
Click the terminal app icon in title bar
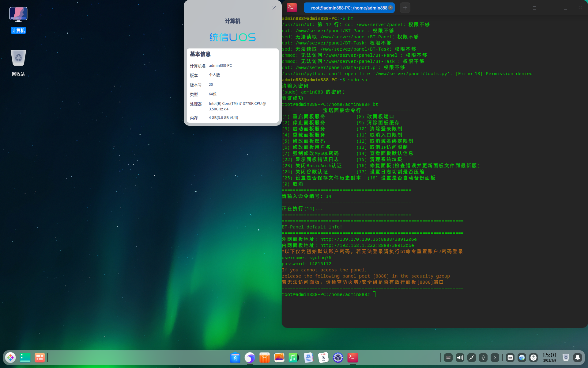(292, 8)
